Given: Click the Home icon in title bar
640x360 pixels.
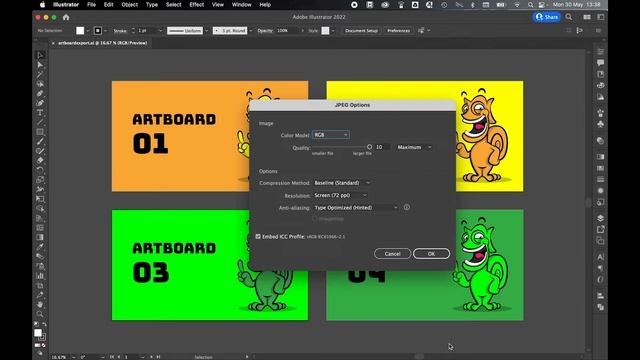Looking at the screenshot, I should point(66,17).
